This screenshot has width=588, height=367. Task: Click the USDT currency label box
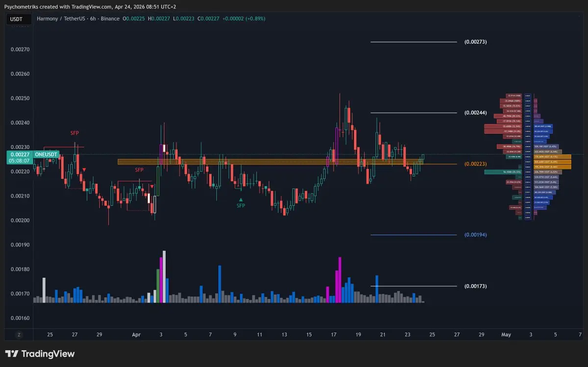20,19
